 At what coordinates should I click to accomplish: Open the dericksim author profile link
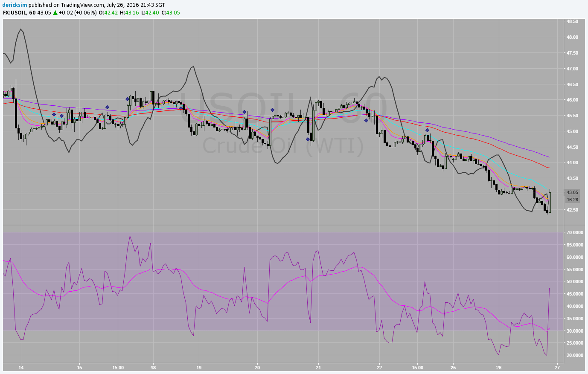pyautogui.click(x=15, y=5)
